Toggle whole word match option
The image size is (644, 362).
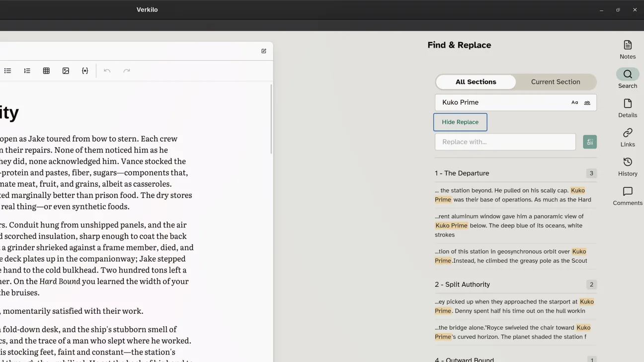587,103
